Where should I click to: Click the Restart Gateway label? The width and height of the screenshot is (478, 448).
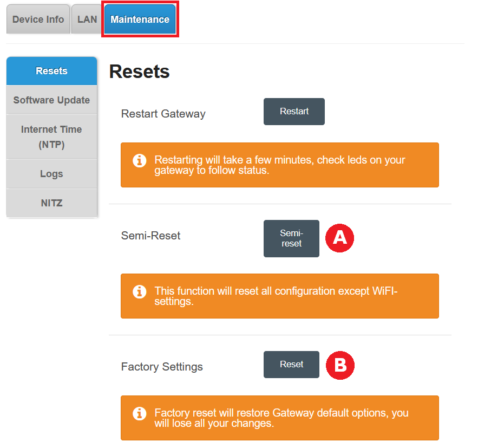coord(162,114)
